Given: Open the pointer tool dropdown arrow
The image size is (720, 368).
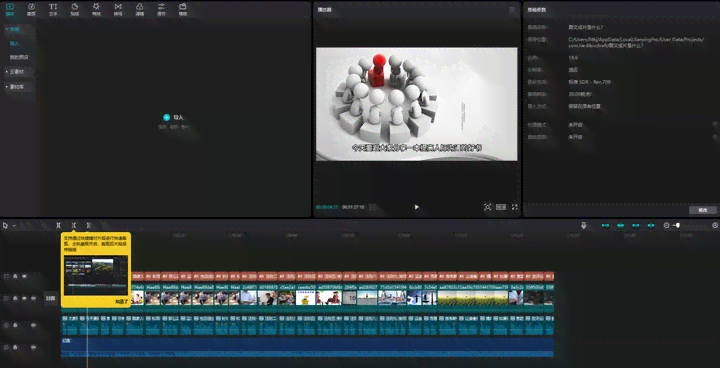Looking at the screenshot, I should (14, 226).
